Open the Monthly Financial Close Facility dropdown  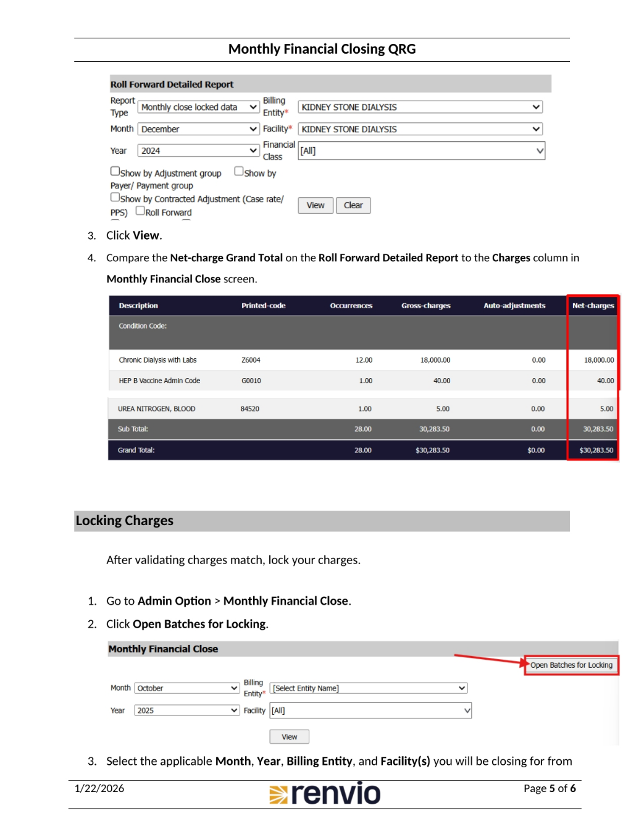370,710
